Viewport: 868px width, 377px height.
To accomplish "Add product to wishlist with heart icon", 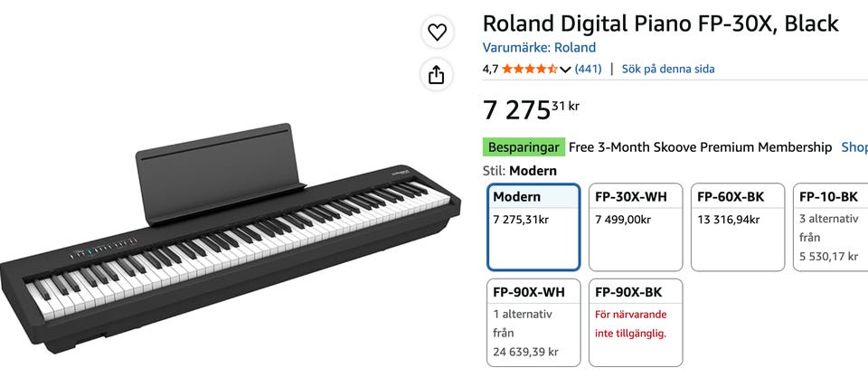I will pyautogui.click(x=438, y=33).
